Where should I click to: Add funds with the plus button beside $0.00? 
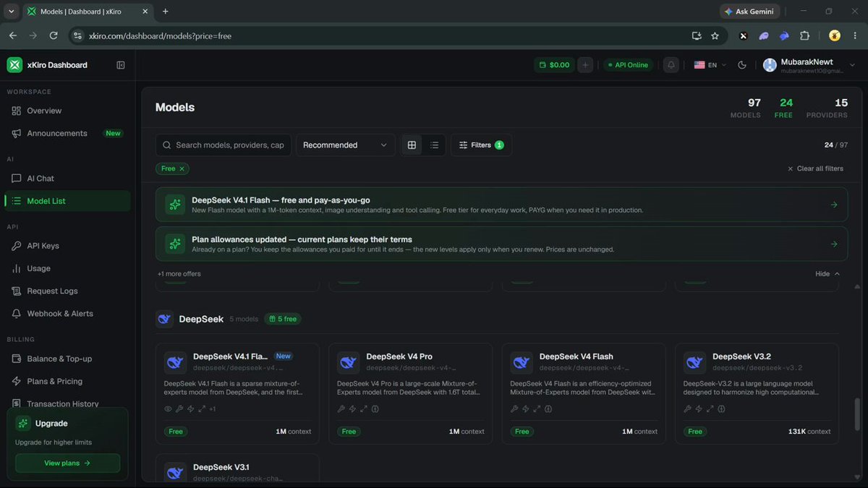pyautogui.click(x=586, y=65)
